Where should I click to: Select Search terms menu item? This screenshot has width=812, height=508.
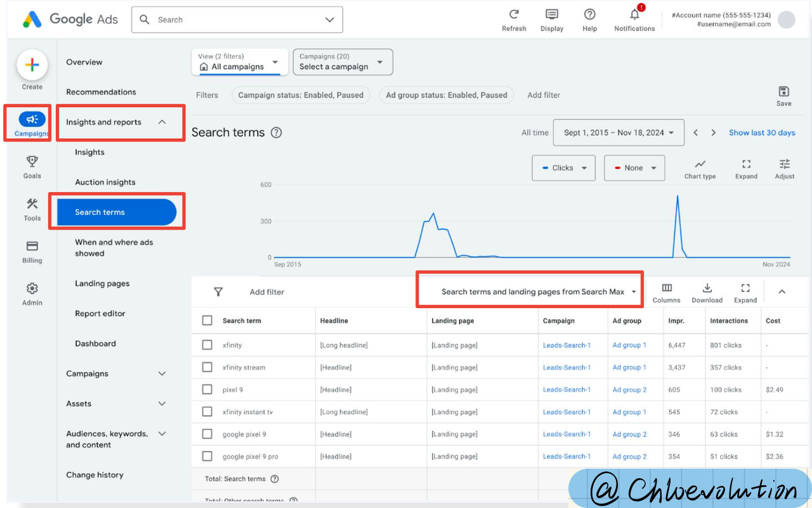[117, 212]
